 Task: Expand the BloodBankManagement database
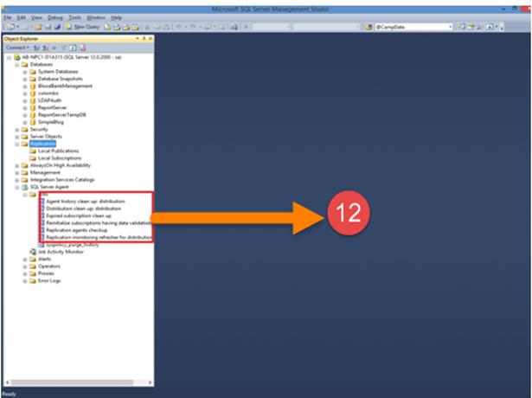click(x=25, y=87)
